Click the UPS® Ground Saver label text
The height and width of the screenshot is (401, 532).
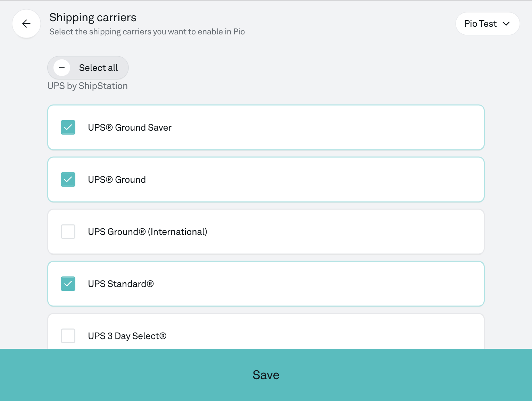pos(130,128)
